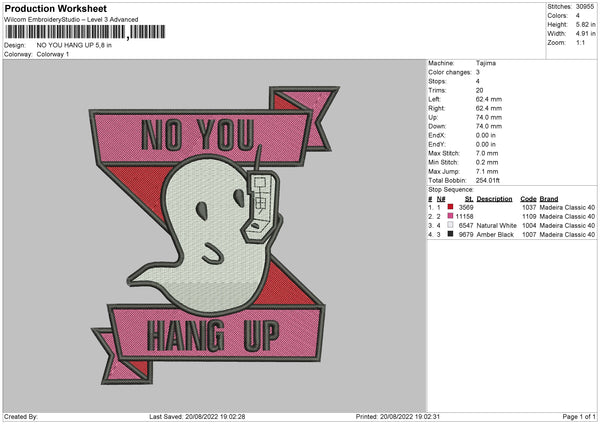The width and height of the screenshot is (600, 424).
Task: Click the pink thread color swatch
Action: (x=453, y=216)
